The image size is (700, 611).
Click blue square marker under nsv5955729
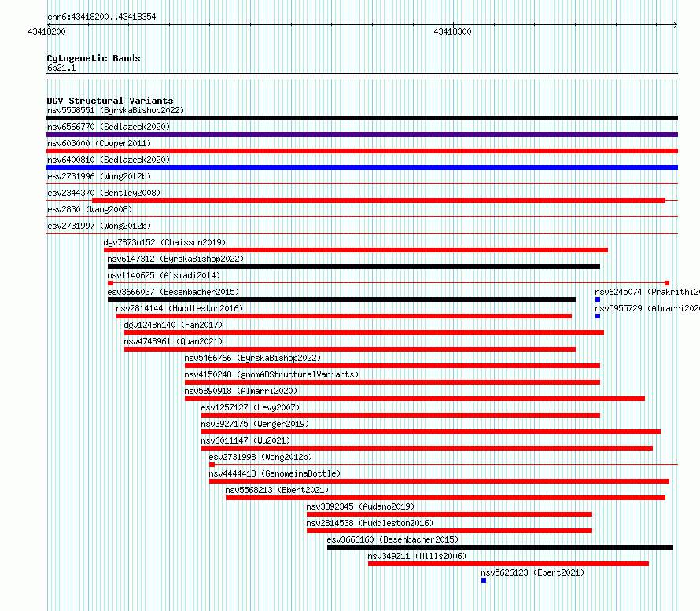[x=598, y=316]
